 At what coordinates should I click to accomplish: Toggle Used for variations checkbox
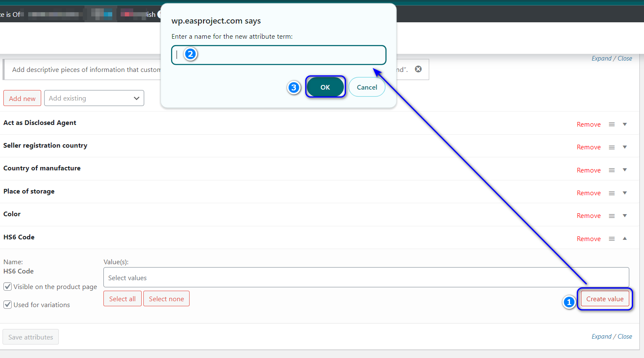tap(8, 305)
